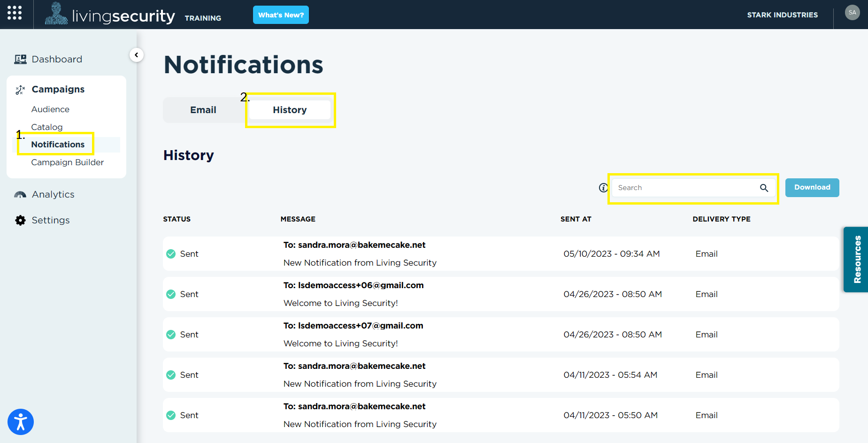Click the Analytics gauge icon
Image resolution: width=868 pixels, height=443 pixels.
(x=20, y=195)
